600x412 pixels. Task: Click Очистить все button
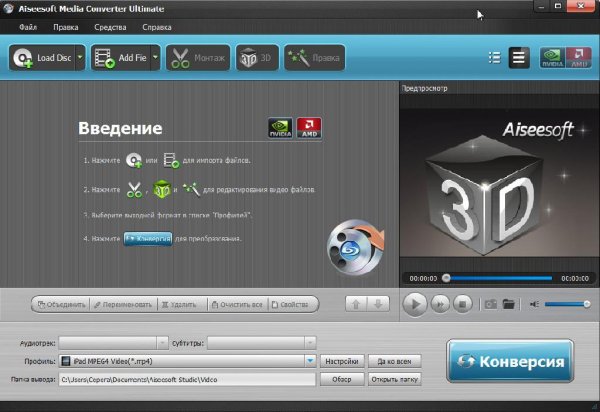pos(237,305)
